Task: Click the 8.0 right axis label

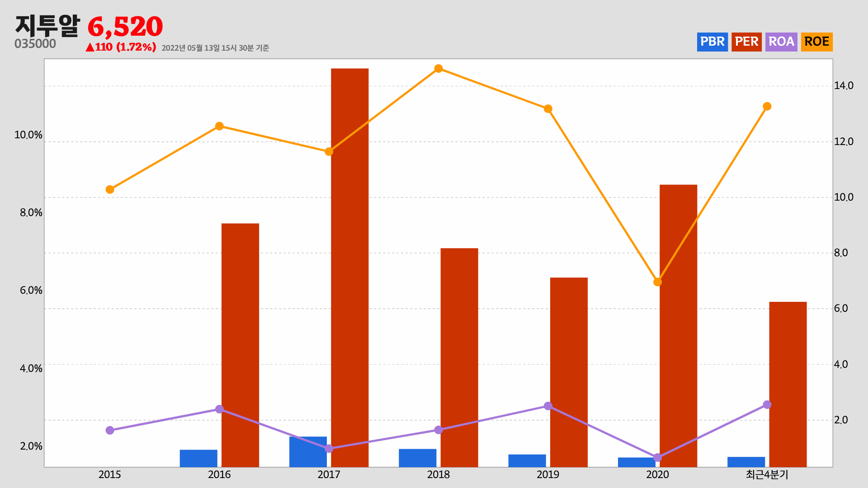Action: click(x=841, y=253)
